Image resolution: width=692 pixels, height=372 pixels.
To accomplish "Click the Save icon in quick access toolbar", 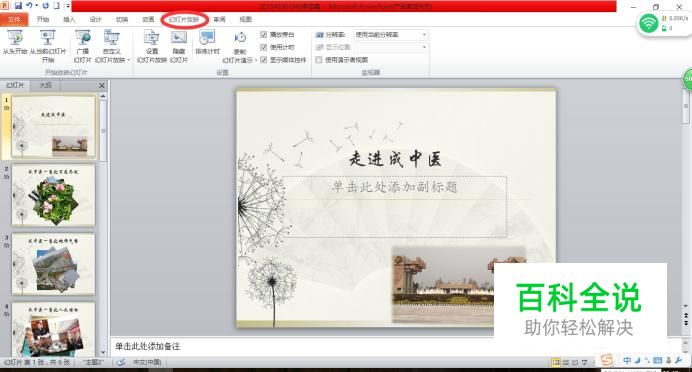I will point(18,6).
